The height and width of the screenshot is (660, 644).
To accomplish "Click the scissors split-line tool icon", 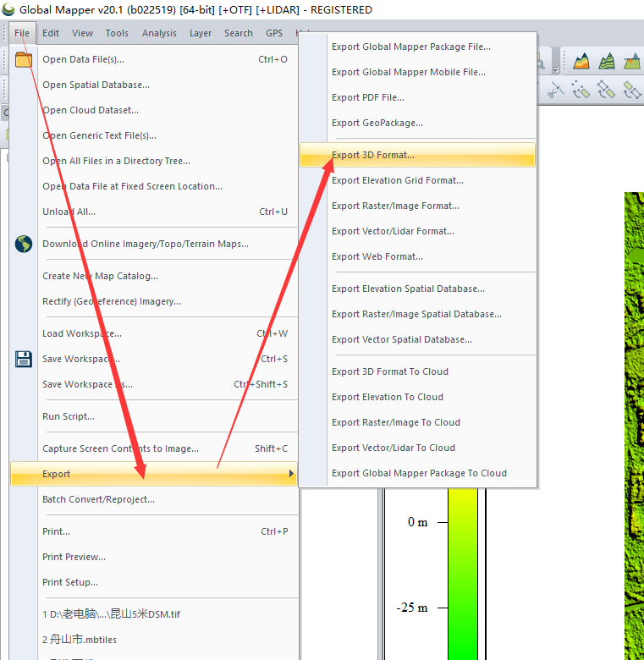I will (556, 90).
